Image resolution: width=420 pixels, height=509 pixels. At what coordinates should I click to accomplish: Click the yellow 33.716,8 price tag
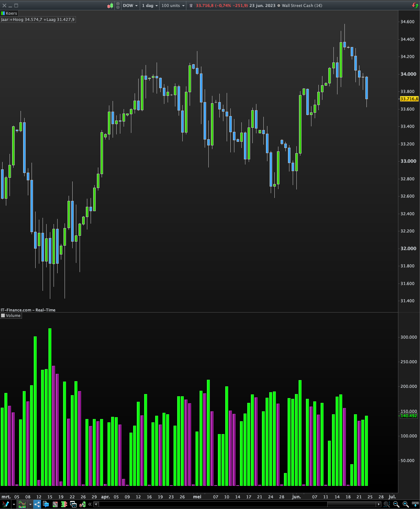point(409,99)
